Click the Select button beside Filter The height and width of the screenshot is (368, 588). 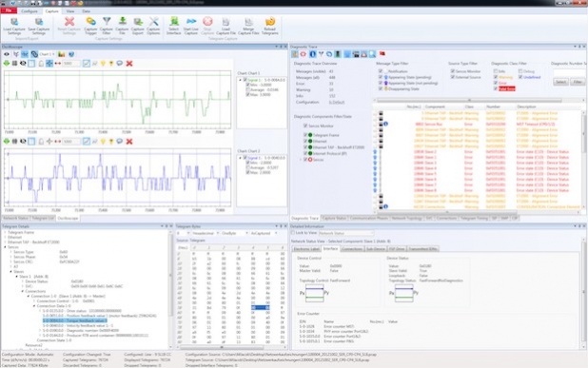(x=560, y=82)
